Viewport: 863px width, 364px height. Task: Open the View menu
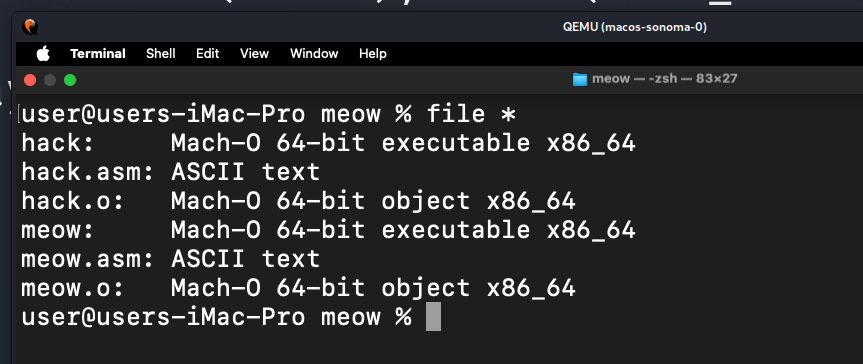[254, 53]
